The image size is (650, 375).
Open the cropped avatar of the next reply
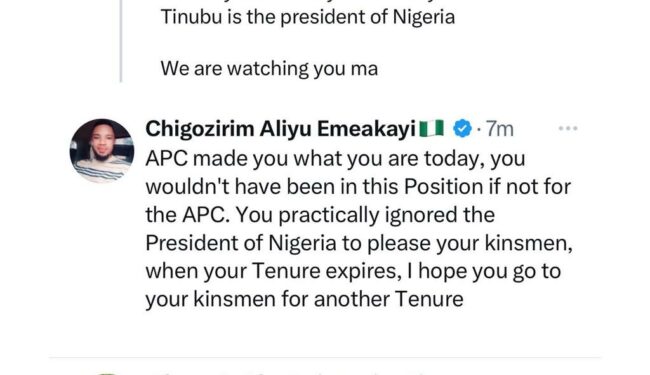[107, 373]
